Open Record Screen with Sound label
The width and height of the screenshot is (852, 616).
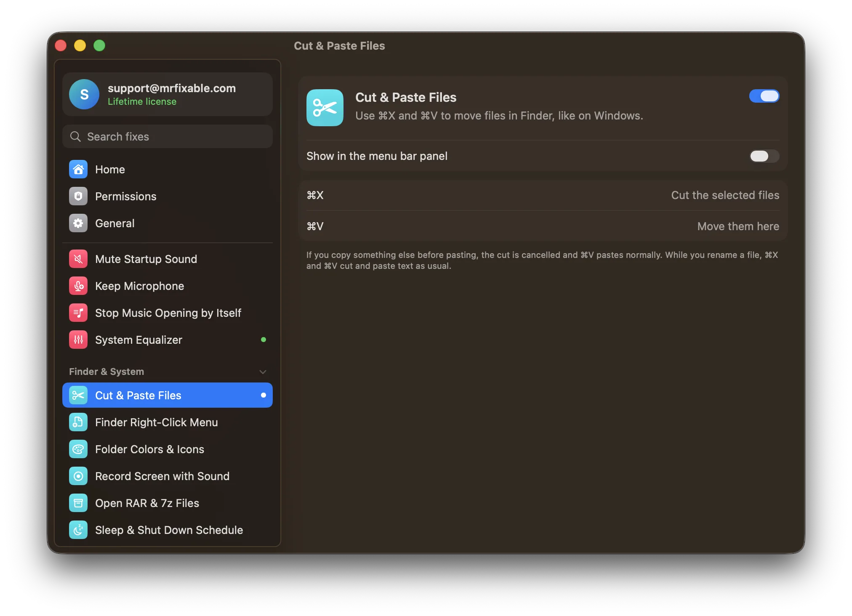coord(162,476)
